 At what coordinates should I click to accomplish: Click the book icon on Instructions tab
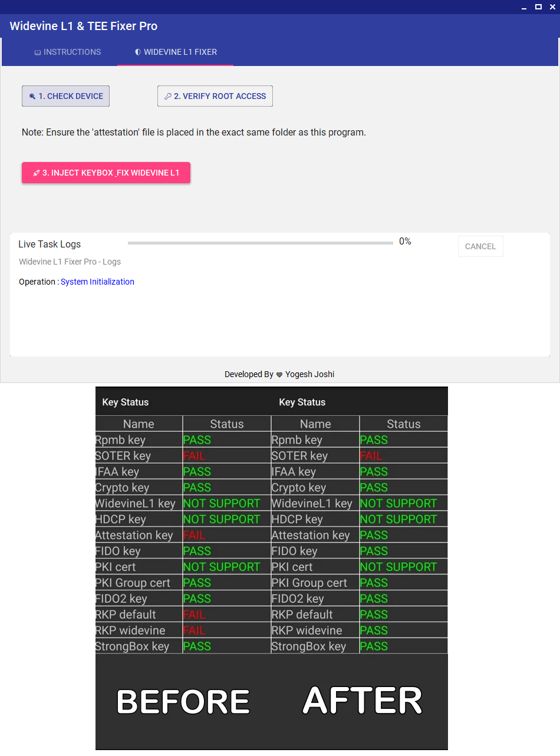pyautogui.click(x=38, y=52)
